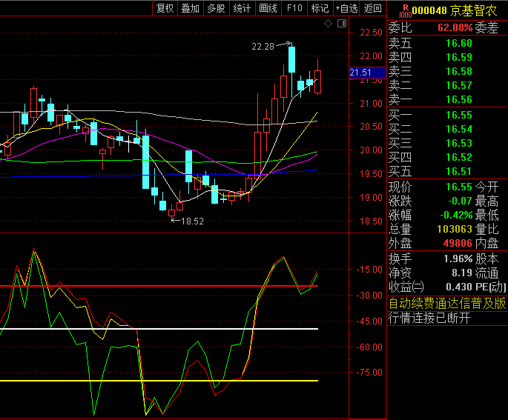Click the 涨跌 -0.07 value

pyautogui.click(x=460, y=201)
